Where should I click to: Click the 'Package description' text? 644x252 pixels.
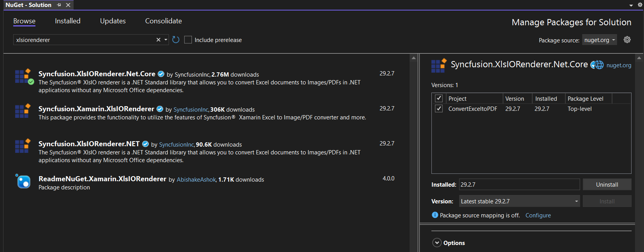tap(64, 187)
